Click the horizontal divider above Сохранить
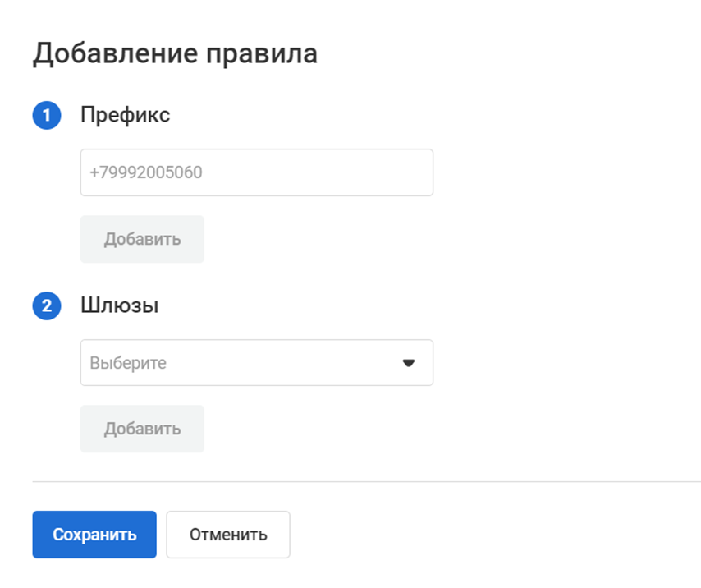The width and height of the screenshot is (701, 588). (366, 481)
